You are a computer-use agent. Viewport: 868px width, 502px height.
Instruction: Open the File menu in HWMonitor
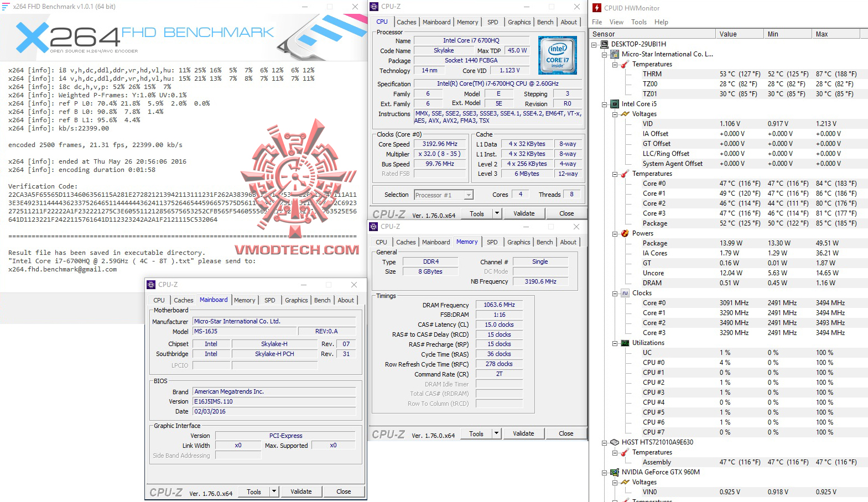[x=597, y=22]
